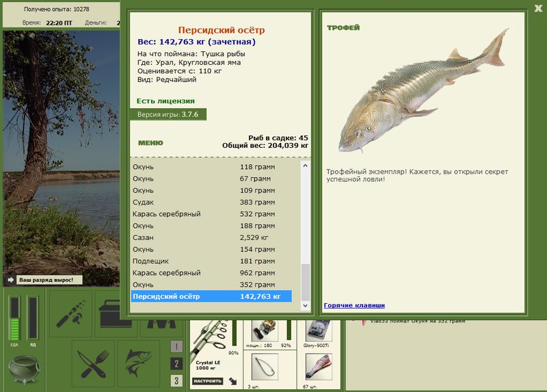The image size is (547, 392).
Task: Click the fish list scrollbar thumb
Action: pyautogui.click(x=305, y=282)
